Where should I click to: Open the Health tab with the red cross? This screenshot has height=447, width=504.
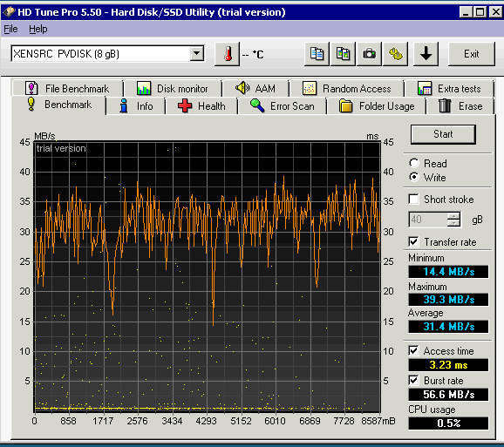(201, 106)
